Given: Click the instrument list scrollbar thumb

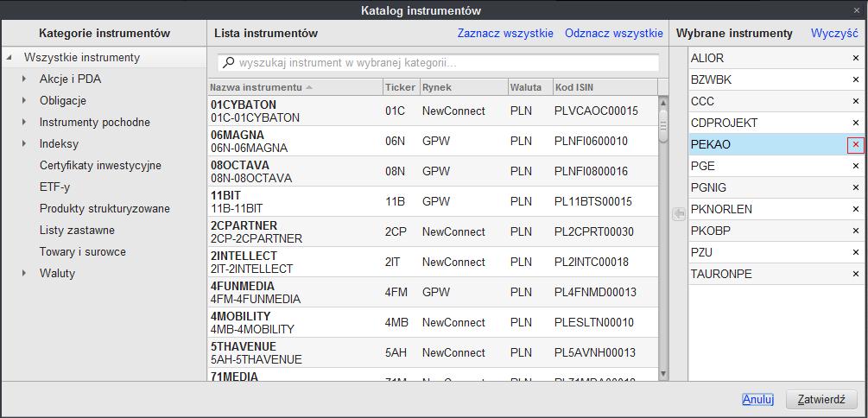Looking at the screenshot, I should click(x=663, y=126).
